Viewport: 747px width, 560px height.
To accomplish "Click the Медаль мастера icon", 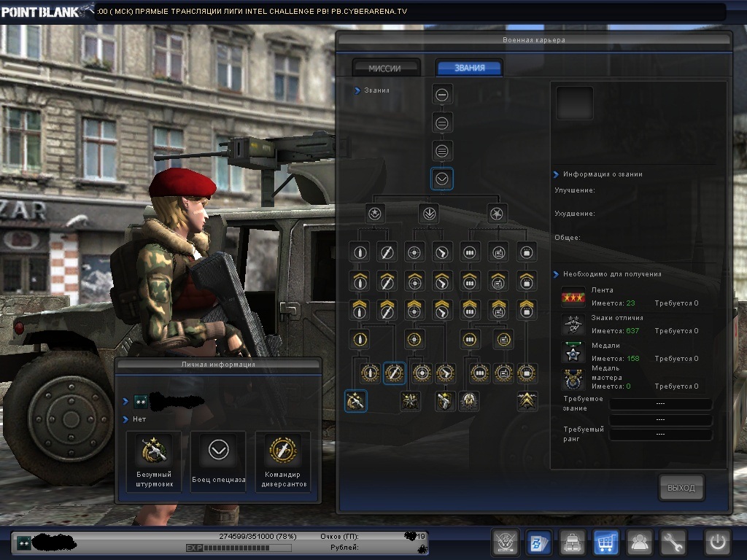I will pos(573,380).
